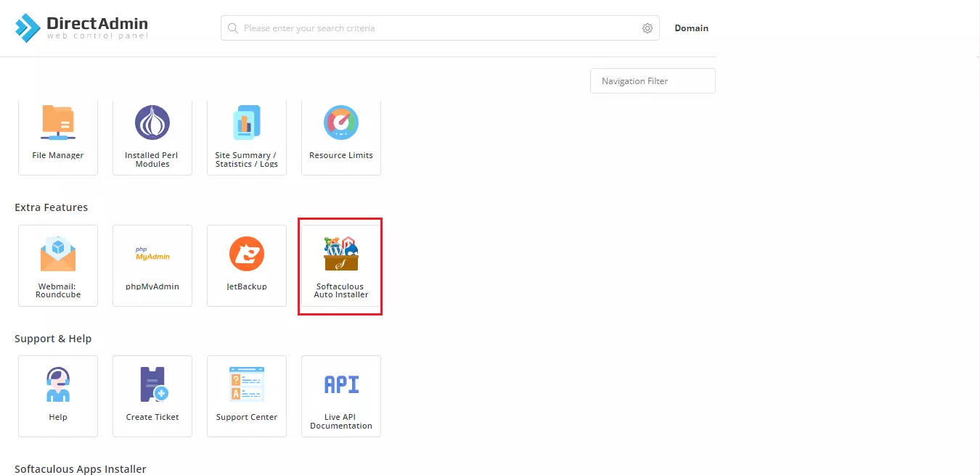980x475 pixels.
Task: Check Resource Limits
Action: (341, 134)
